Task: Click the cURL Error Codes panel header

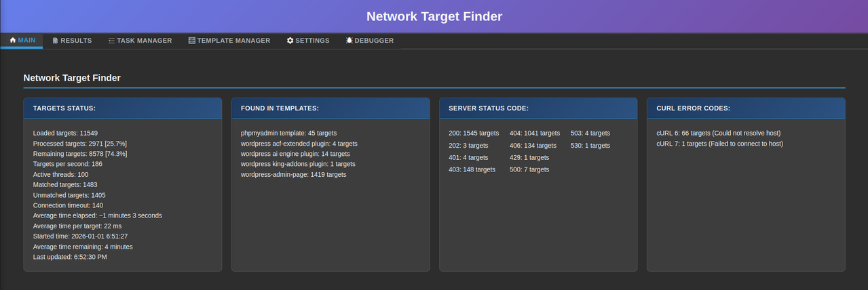Action: coord(746,108)
